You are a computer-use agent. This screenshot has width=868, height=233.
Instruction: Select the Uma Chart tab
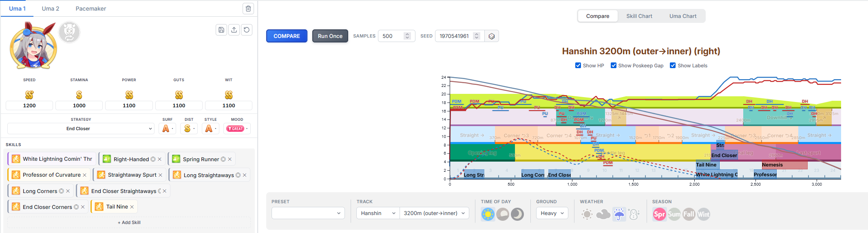pyautogui.click(x=683, y=16)
